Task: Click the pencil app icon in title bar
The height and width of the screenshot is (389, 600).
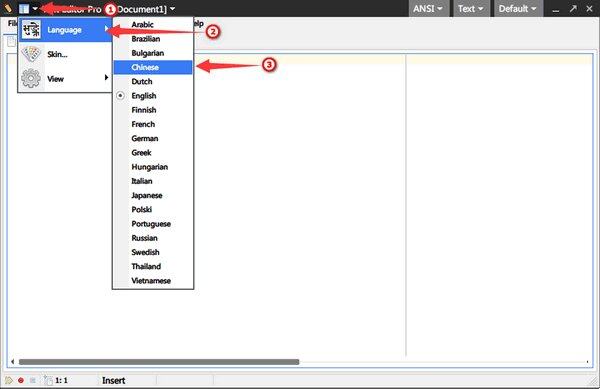Action: point(8,8)
